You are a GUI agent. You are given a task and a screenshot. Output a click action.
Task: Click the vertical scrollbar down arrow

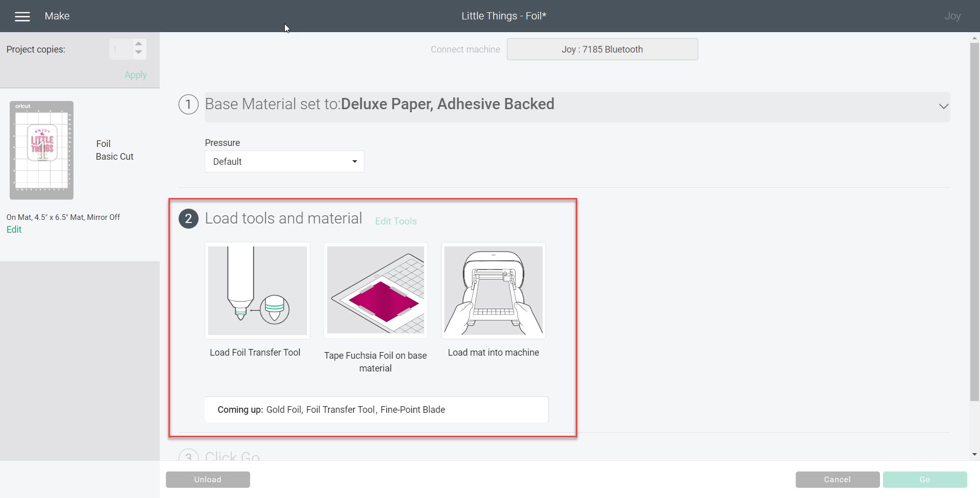(x=974, y=454)
